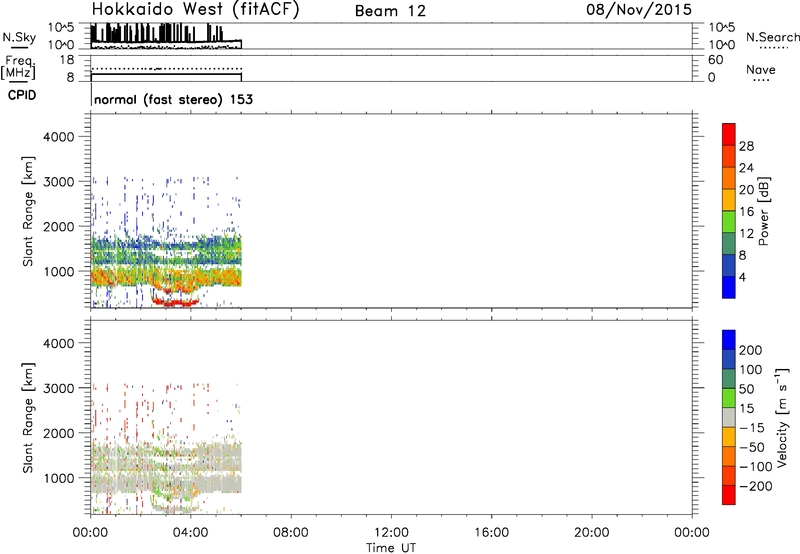800x554 pixels.
Task: Click the blue top velocity swatch
Action: point(729,340)
